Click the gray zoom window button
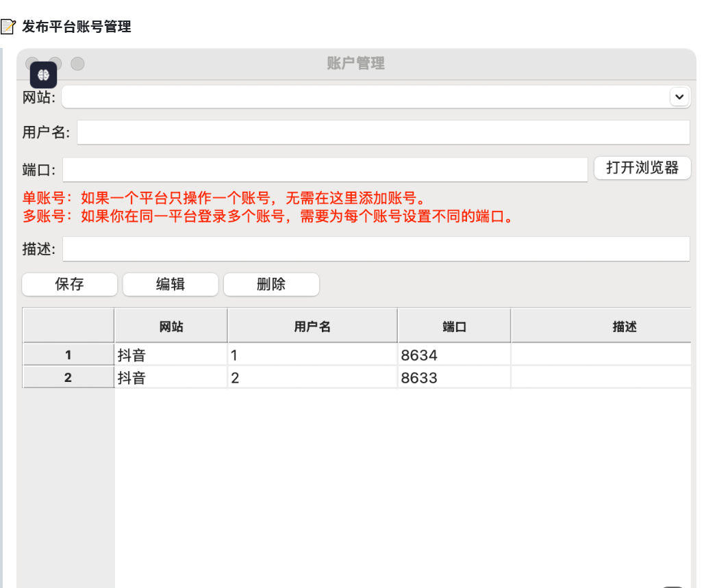The height and width of the screenshot is (588, 704). (x=77, y=64)
